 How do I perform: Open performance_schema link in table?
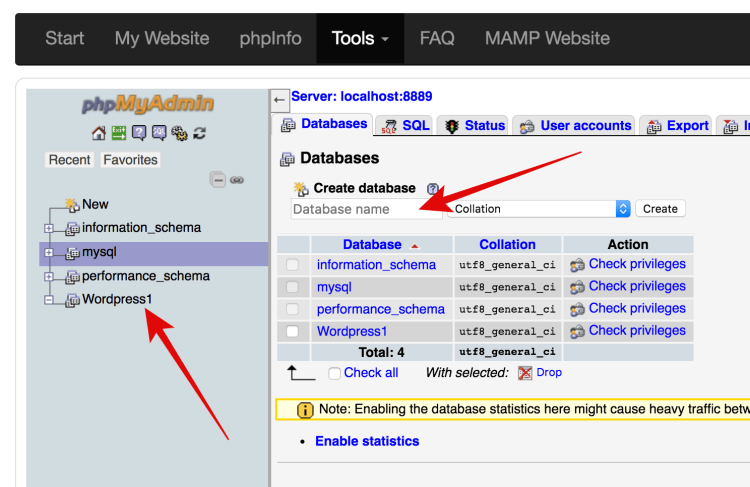tap(381, 310)
